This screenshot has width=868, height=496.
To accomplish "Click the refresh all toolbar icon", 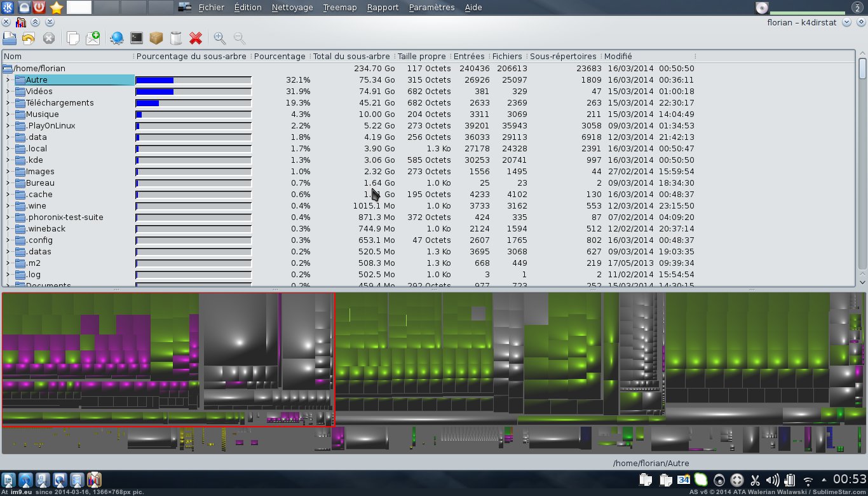I will (28, 38).
